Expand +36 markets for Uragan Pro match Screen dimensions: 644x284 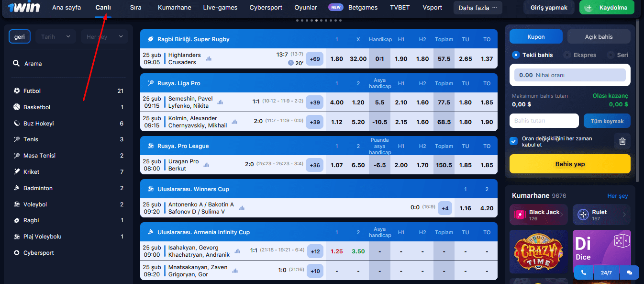(315, 165)
